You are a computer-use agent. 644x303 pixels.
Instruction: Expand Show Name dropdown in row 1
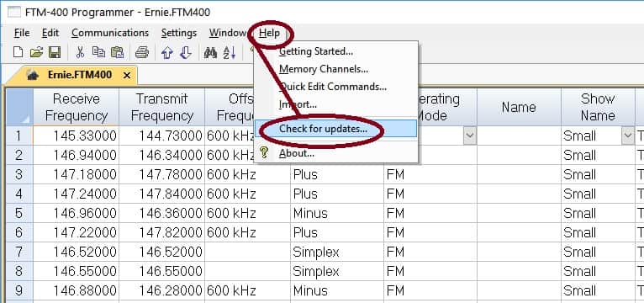pos(627,136)
